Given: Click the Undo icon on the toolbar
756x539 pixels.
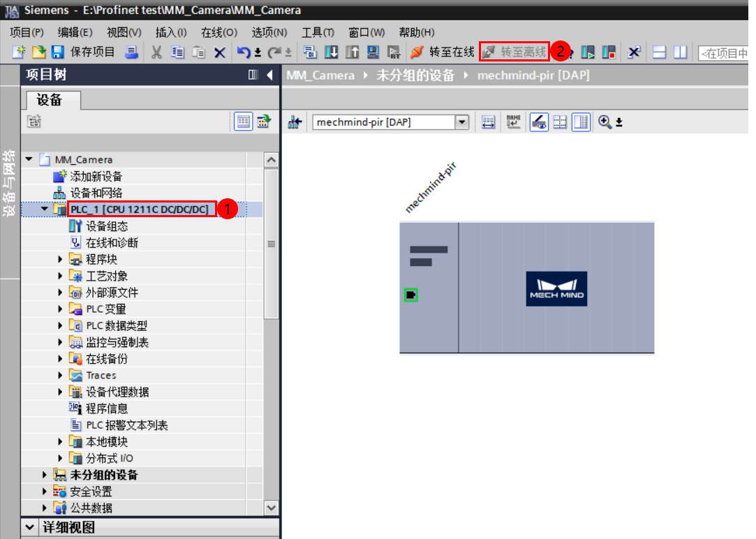Looking at the screenshot, I should pos(244,52).
